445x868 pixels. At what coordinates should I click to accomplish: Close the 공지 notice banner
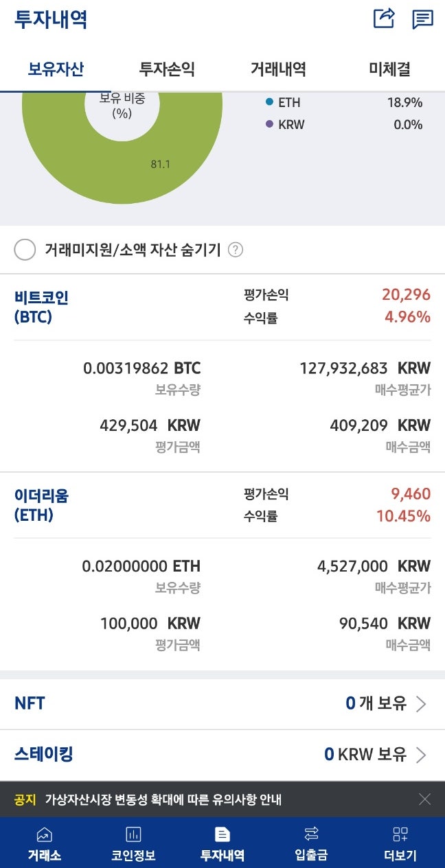point(425,799)
